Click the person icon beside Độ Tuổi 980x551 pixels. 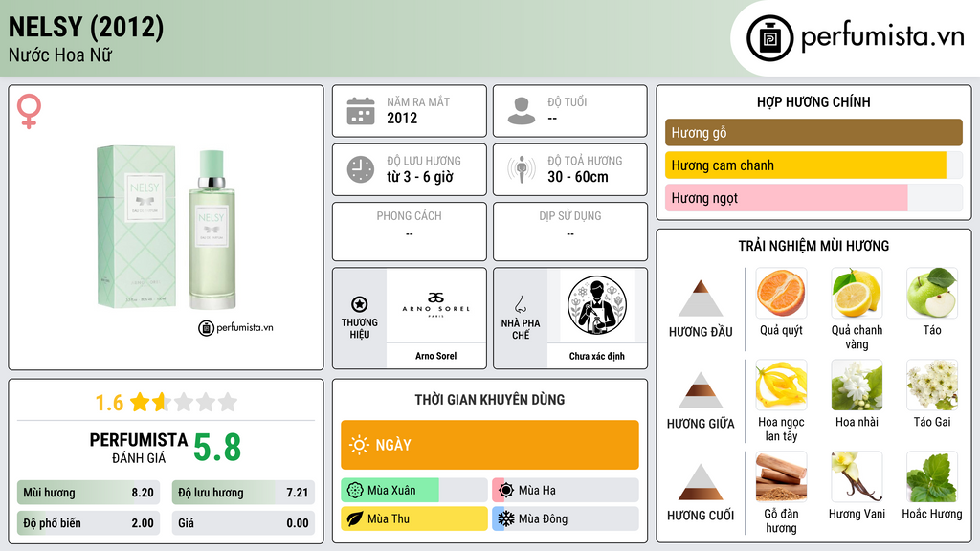pyautogui.click(x=522, y=111)
